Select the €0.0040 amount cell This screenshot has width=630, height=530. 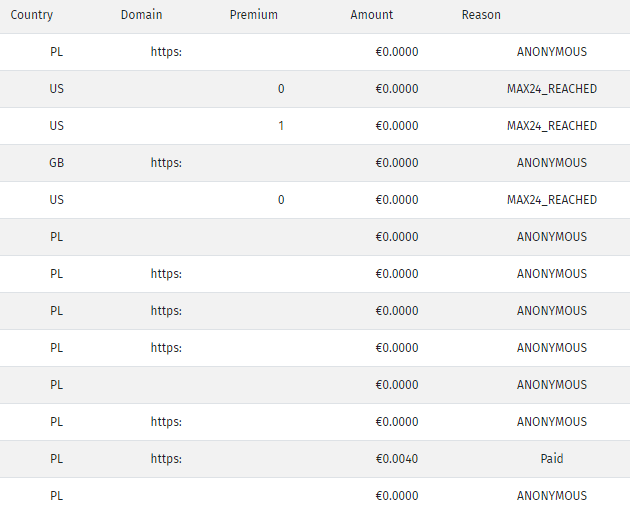[397, 458]
